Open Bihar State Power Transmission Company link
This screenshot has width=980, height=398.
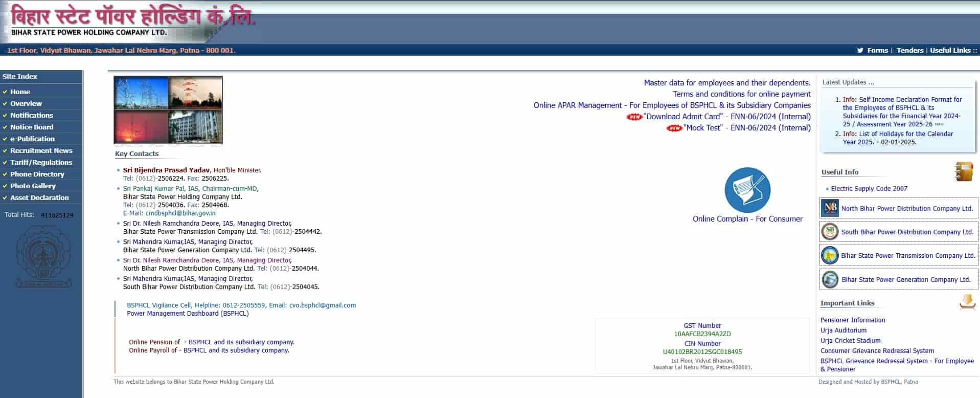[x=908, y=256]
